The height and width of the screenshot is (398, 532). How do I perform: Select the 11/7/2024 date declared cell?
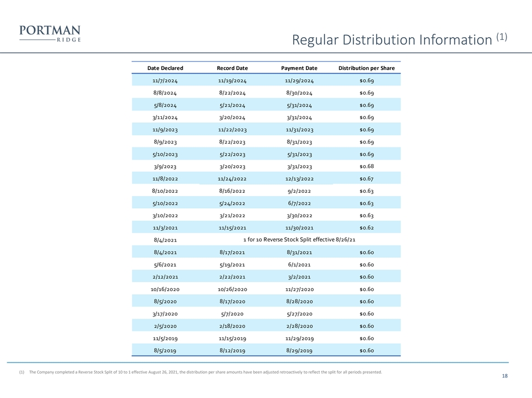[165, 81]
